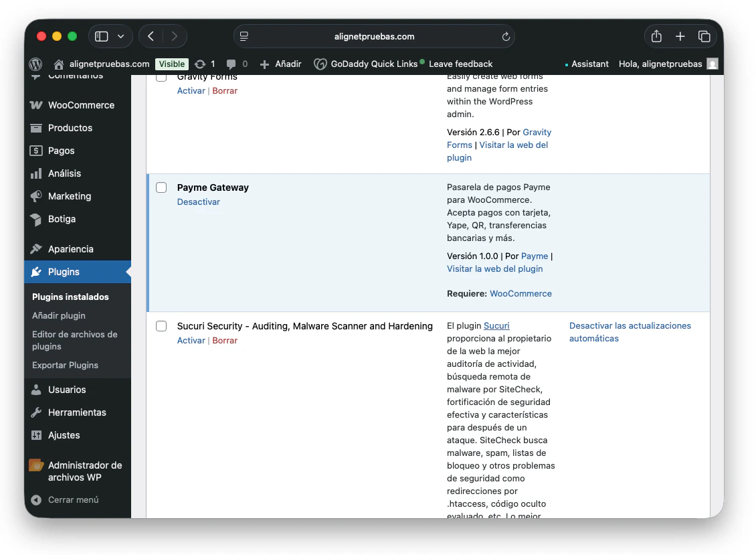Open updates icon with count 1
This screenshot has height=555, width=756.
[x=205, y=64]
